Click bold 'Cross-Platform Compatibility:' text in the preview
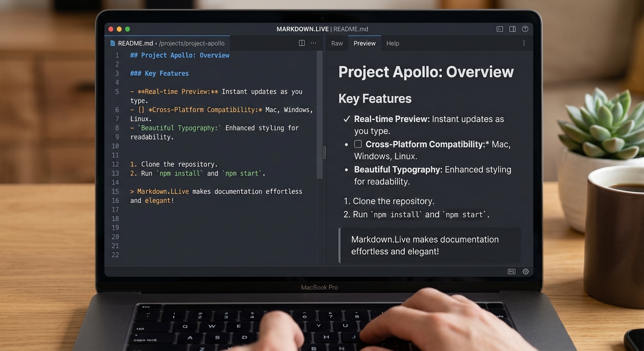The image size is (644, 351). coord(425,144)
